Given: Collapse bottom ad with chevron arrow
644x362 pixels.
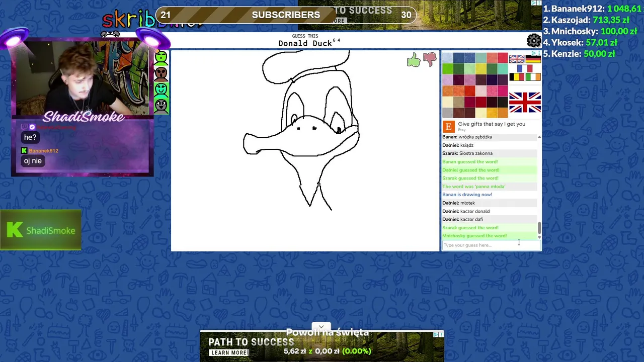Looking at the screenshot, I should pos(321,327).
